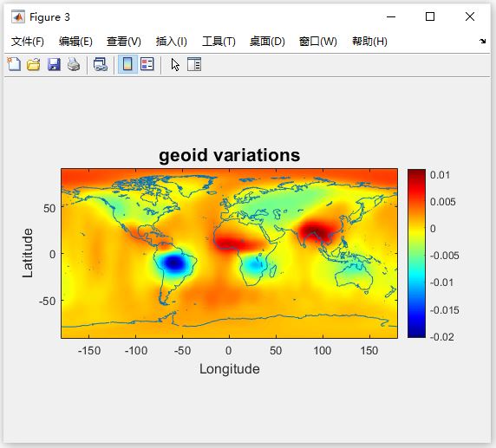Click the Link Plot toolbar icon

pyautogui.click(x=101, y=64)
